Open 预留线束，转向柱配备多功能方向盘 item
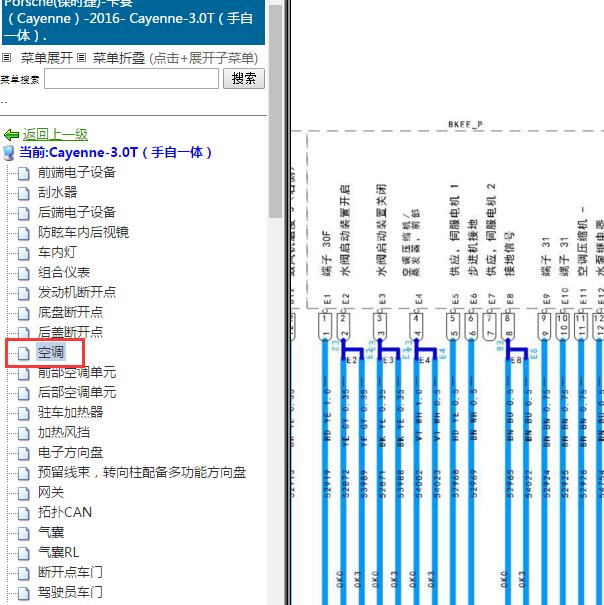Image resolution: width=604 pixels, height=605 pixels. click(142, 472)
